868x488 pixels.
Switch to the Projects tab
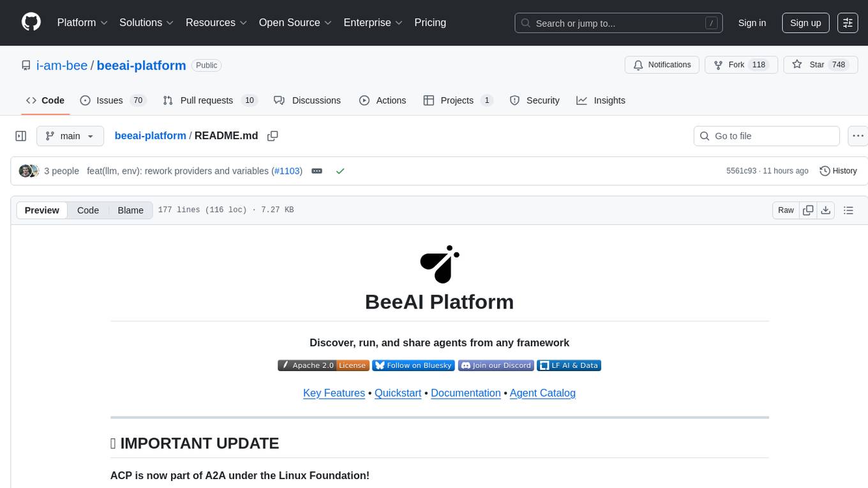(x=458, y=100)
